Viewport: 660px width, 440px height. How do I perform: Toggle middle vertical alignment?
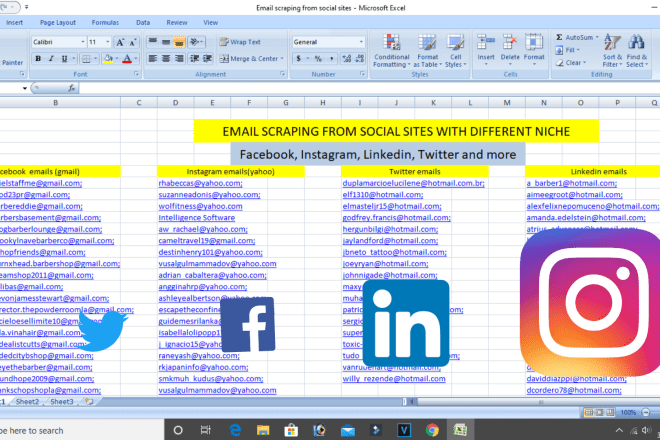tap(166, 42)
